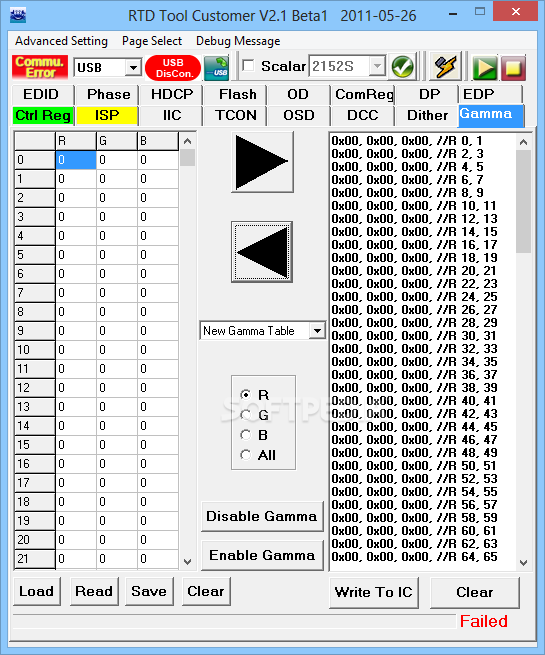Image resolution: width=545 pixels, height=655 pixels.
Task: Switch to the Phase tab
Action: click(x=109, y=94)
